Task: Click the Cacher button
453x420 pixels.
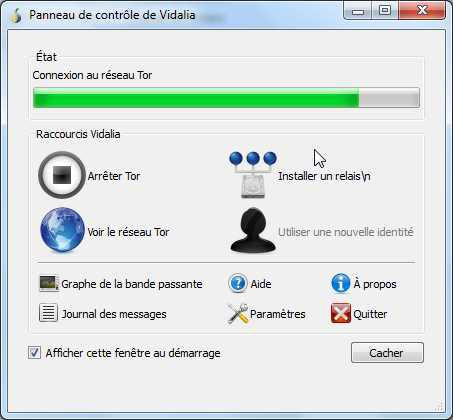Action: point(387,353)
